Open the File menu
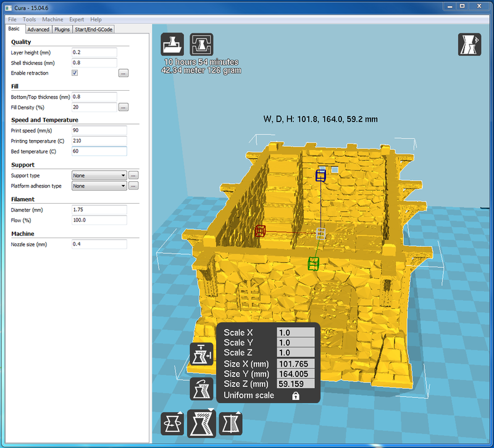This screenshot has width=494, height=448. click(12, 19)
